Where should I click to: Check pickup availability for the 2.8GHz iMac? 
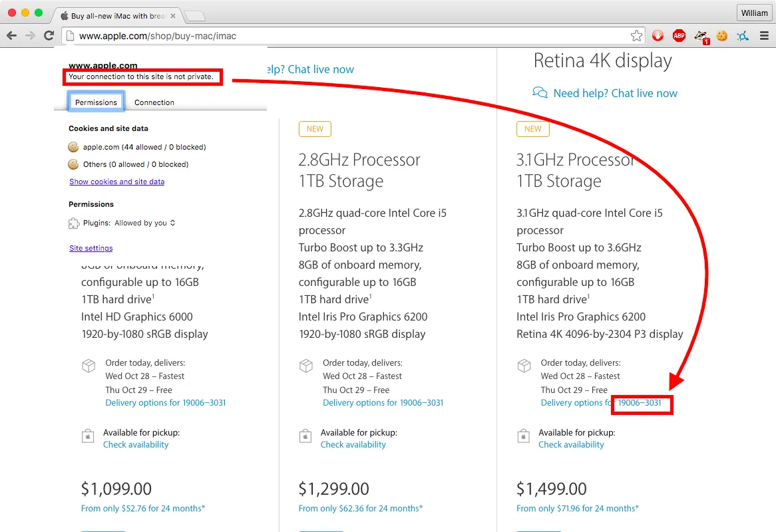click(353, 444)
